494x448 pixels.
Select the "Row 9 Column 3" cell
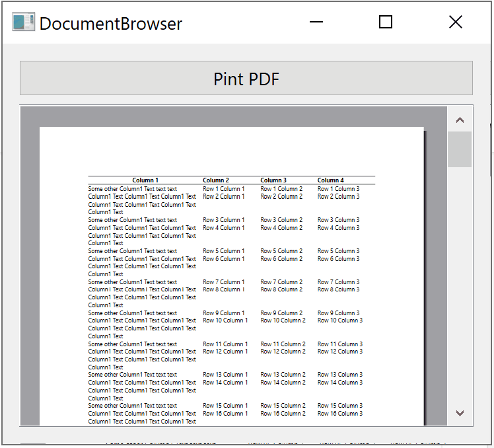338,313
